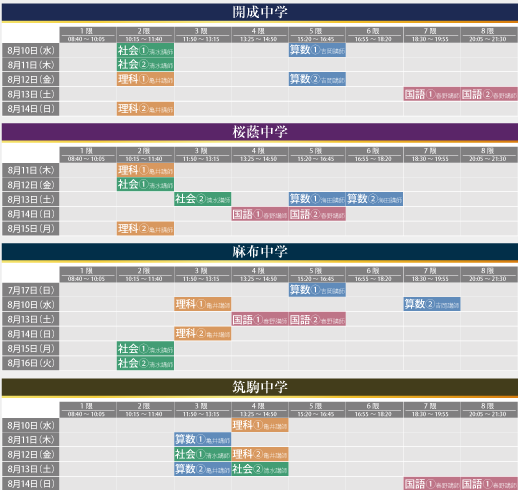Click the 開成中学 section title banner
This screenshot has width=518, height=490.
260,12
